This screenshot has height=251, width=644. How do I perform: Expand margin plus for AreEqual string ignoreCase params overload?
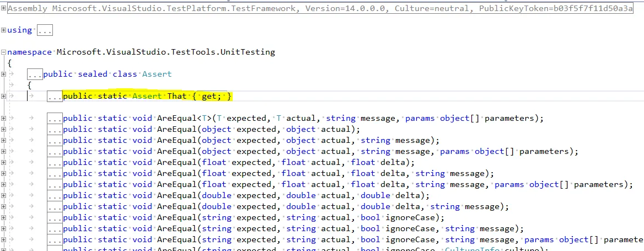pyautogui.click(x=3, y=239)
